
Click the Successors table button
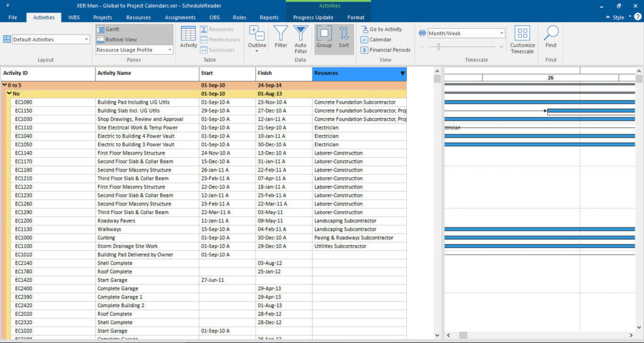[x=217, y=50]
